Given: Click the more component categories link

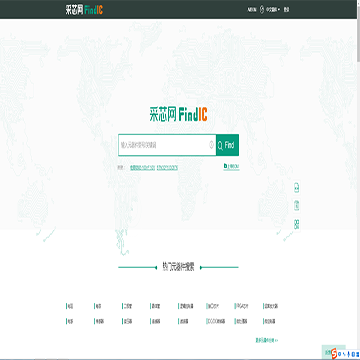Looking at the screenshot, I should tap(267, 340).
